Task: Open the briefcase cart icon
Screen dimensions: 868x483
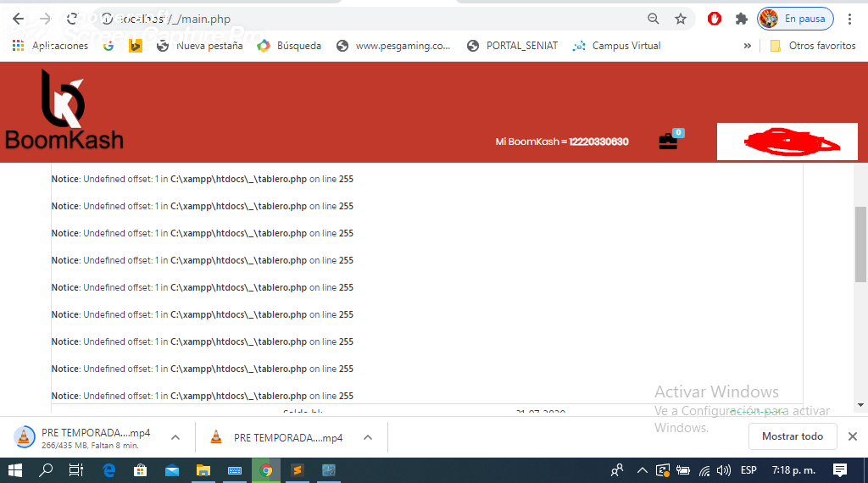Action: 668,141
